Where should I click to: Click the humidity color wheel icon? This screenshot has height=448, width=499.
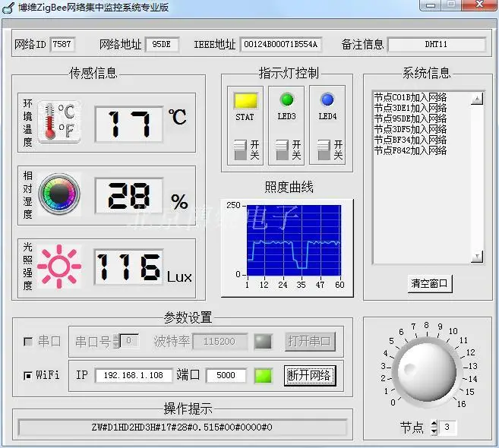tap(58, 194)
